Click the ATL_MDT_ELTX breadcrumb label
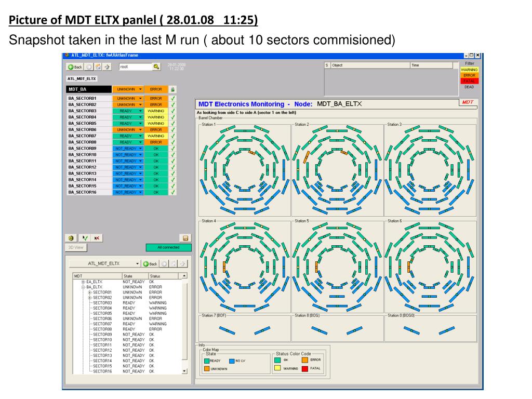 point(82,79)
